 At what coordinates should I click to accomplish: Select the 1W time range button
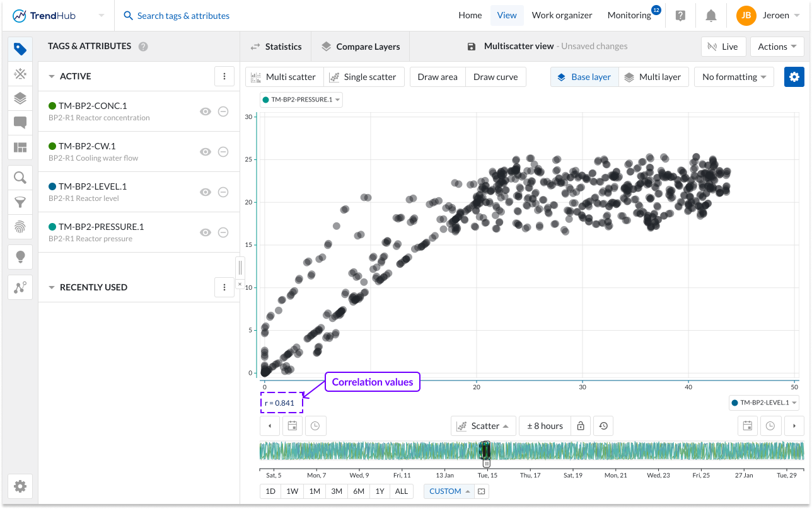[292, 491]
